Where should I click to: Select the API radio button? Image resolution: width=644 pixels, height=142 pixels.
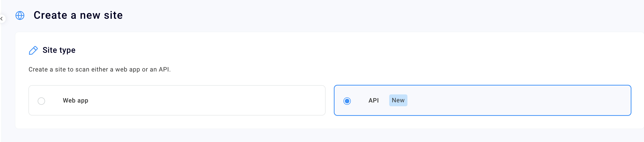[347, 101]
